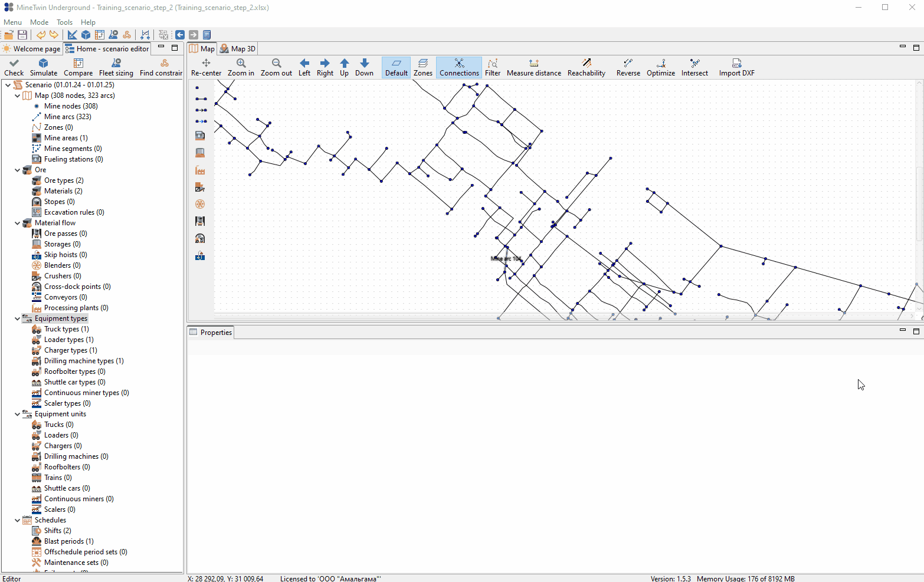This screenshot has height=582, width=924.
Task: Select the processing plant factory tool
Action: pyautogui.click(x=200, y=170)
